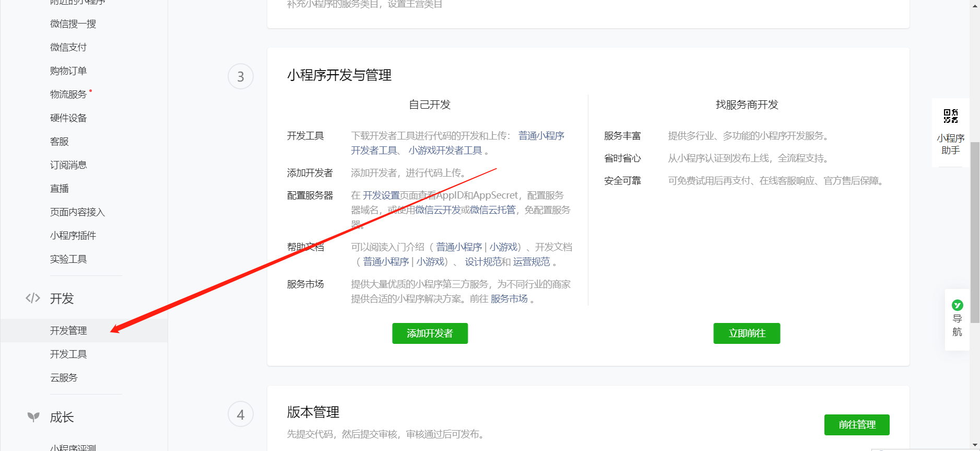Click the 配置服务器 label
This screenshot has width=980, height=451.
click(x=310, y=195)
